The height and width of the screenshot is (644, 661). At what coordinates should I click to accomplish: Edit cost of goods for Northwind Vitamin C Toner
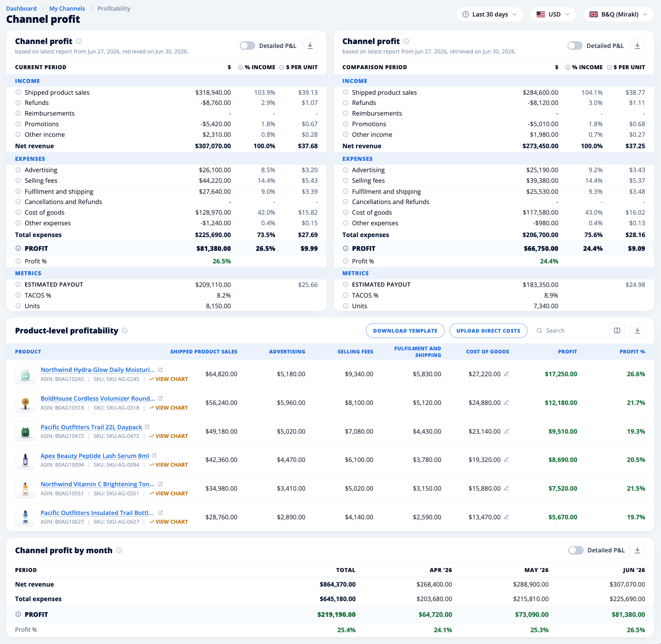(x=506, y=488)
